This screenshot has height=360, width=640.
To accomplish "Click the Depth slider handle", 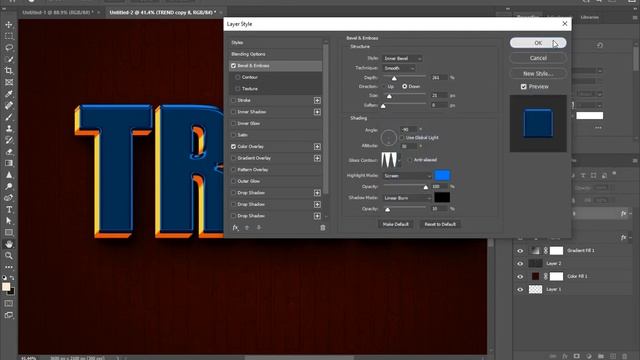I will pos(394,78).
